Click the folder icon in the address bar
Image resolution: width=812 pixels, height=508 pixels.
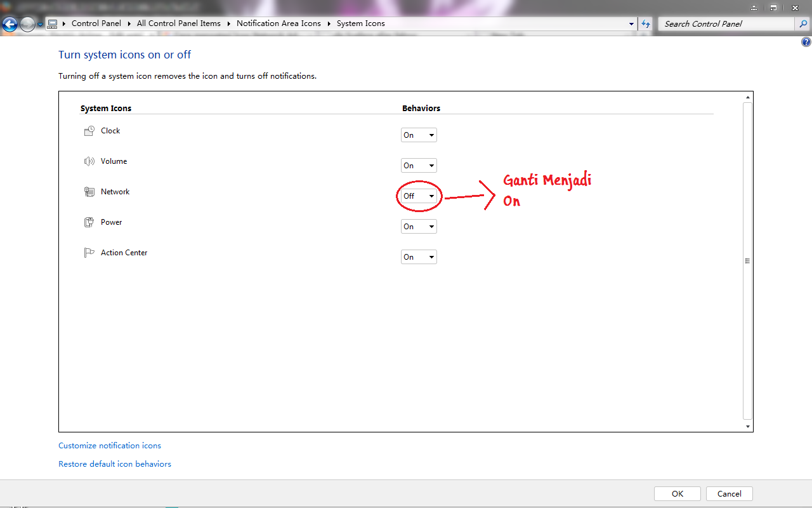51,23
